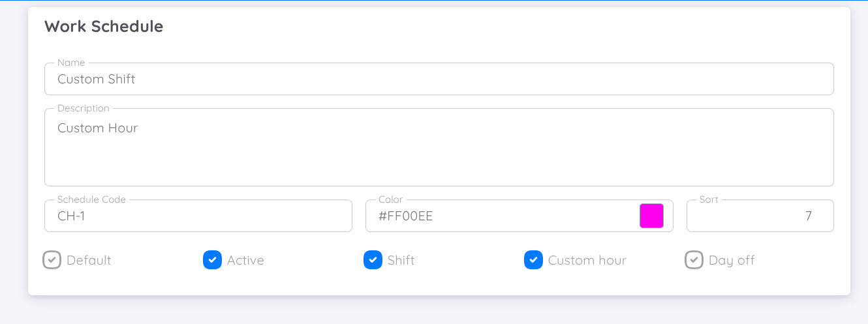Enable the Default checkbox
868x324 pixels.
[52, 260]
